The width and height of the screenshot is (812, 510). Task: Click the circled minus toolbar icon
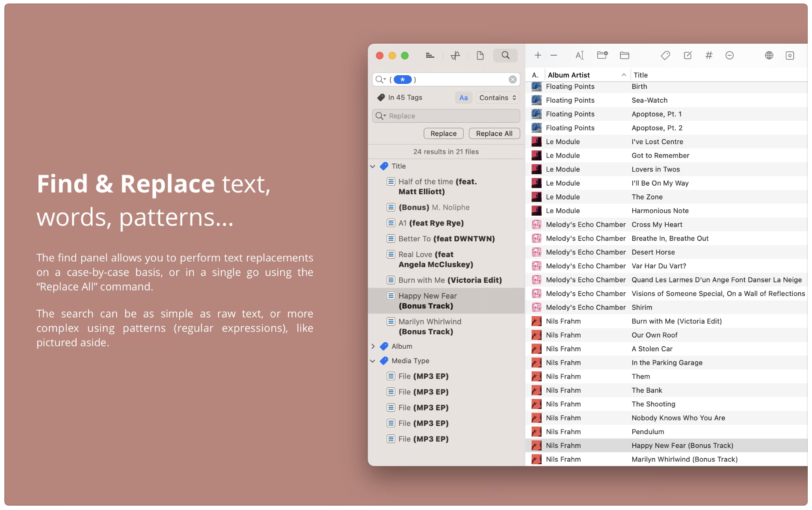[729, 55]
